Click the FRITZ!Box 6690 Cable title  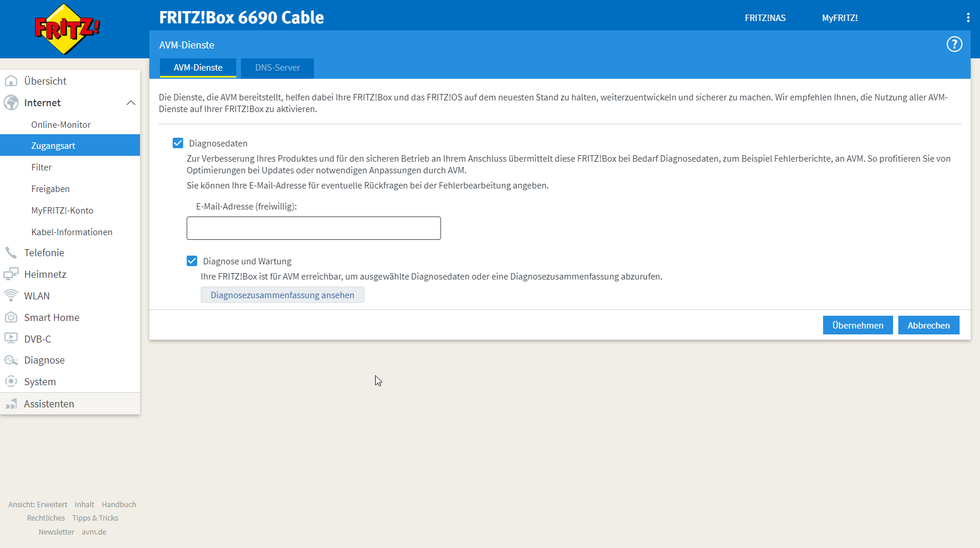coord(242,18)
